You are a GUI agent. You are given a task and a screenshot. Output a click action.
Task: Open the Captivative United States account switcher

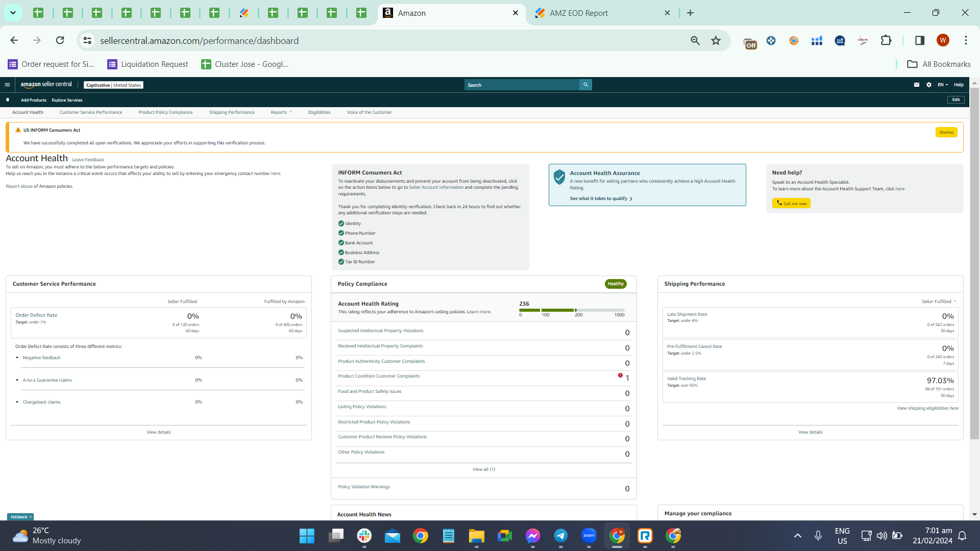pyautogui.click(x=113, y=85)
